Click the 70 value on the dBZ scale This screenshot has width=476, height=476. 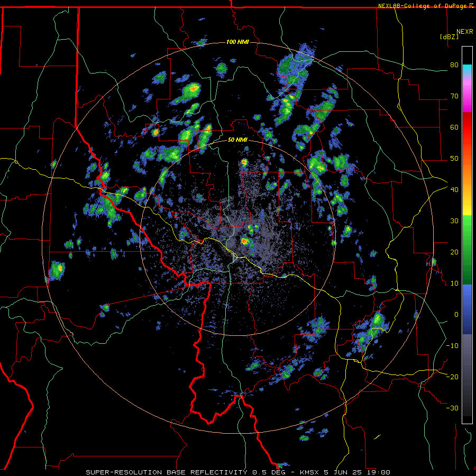coord(454,96)
